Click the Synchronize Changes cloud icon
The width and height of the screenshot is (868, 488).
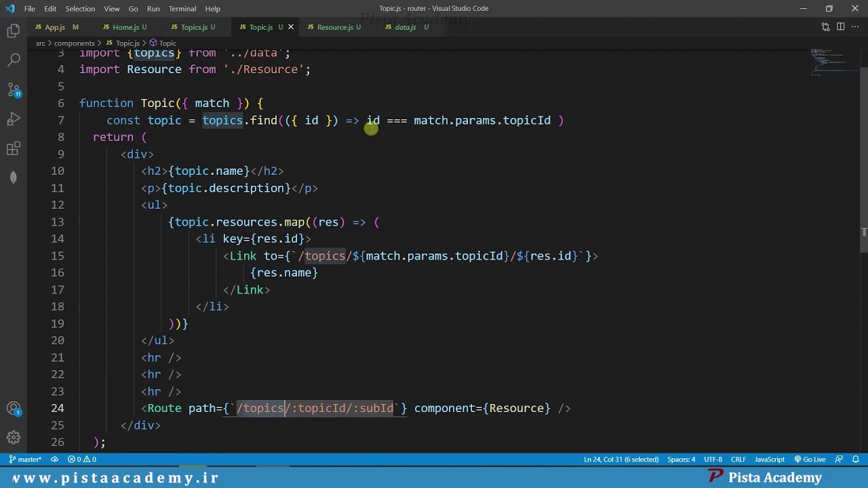click(x=54, y=460)
